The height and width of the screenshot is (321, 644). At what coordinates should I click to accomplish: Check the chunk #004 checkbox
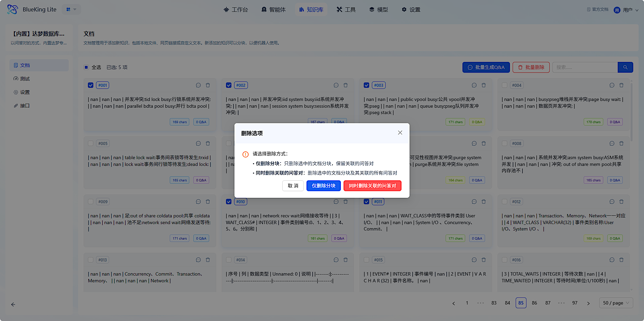(505, 85)
